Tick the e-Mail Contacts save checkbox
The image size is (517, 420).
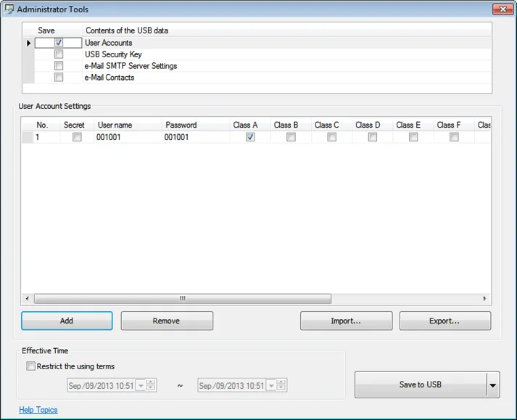59,77
